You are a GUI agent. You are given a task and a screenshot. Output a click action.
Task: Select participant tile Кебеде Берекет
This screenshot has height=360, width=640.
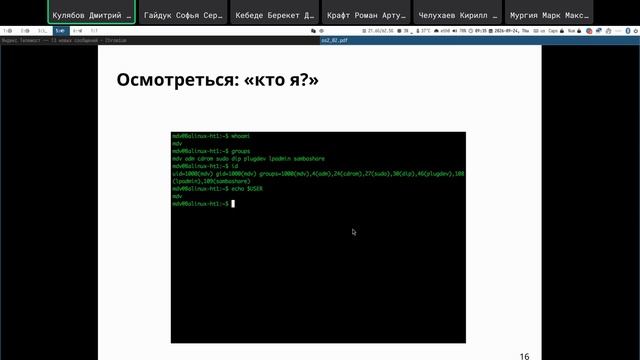pos(274,12)
